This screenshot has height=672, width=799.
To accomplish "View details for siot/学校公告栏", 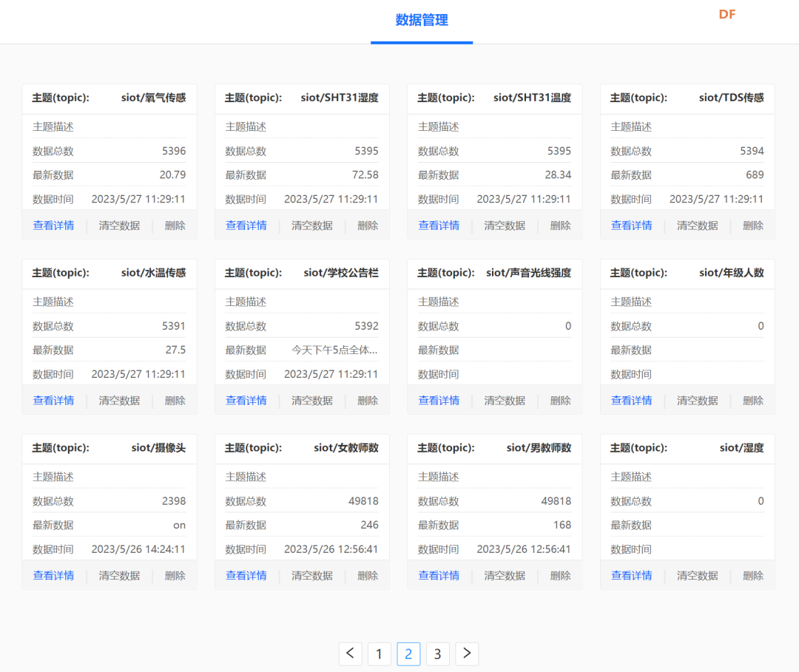I will tap(246, 400).
